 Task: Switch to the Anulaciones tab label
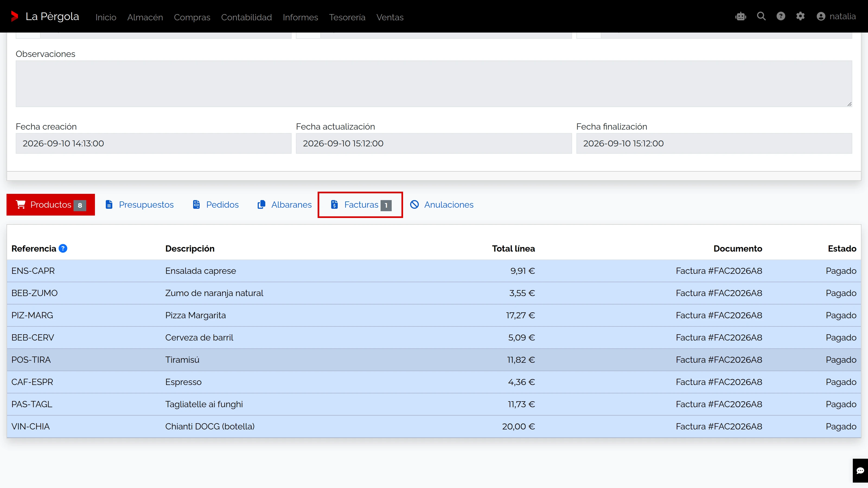coord(449,204)
